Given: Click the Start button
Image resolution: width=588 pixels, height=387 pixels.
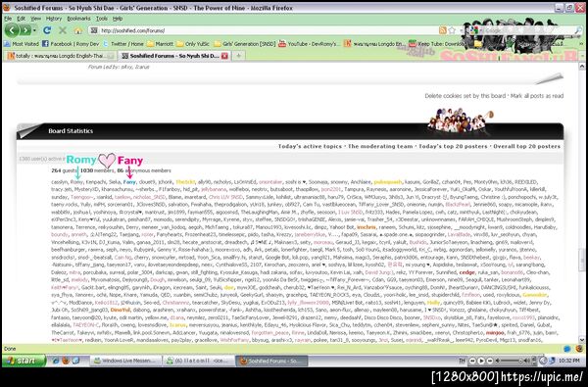Looking at the screenshot, I should pos(24,361).
